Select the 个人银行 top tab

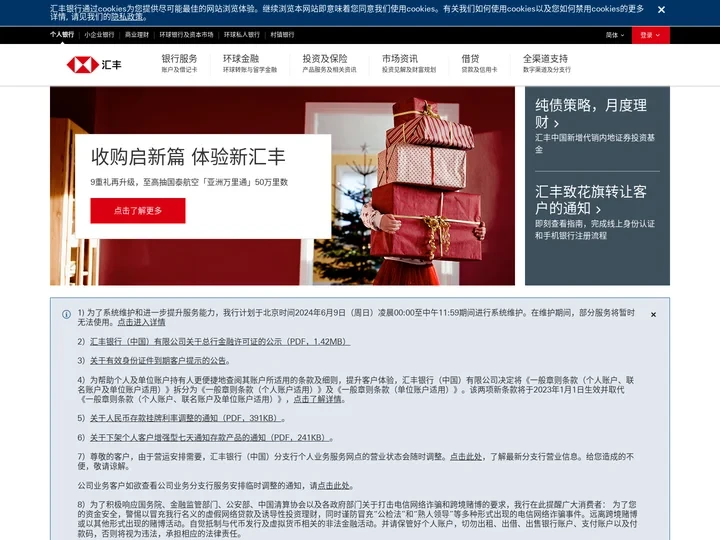[62, 34]
